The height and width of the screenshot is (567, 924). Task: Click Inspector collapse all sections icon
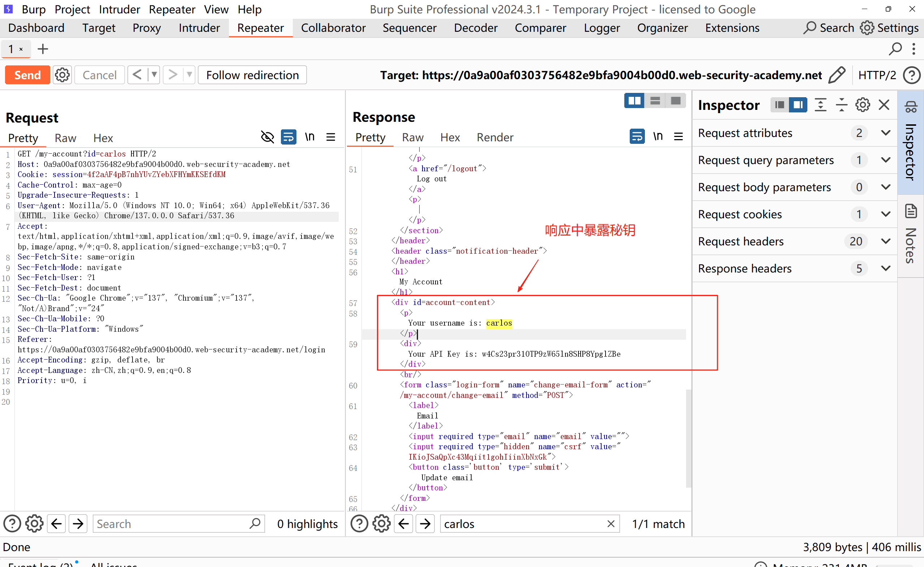(x=842, y=105)
